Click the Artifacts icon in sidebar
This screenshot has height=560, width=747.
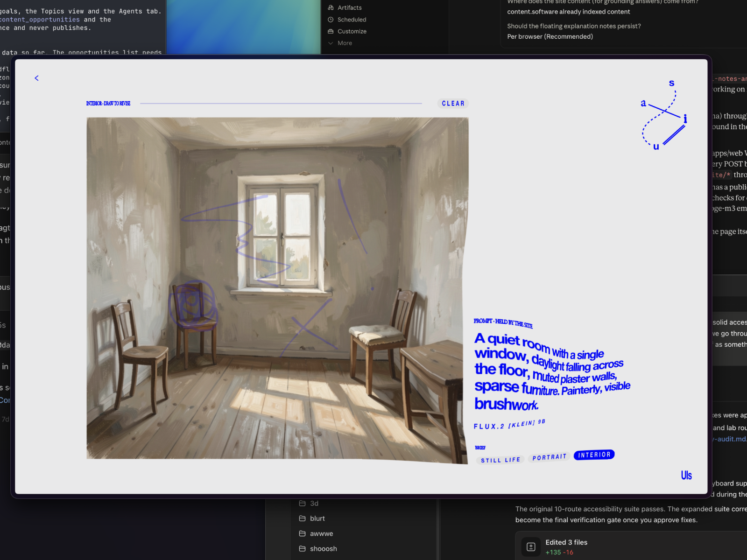point(331,7)
